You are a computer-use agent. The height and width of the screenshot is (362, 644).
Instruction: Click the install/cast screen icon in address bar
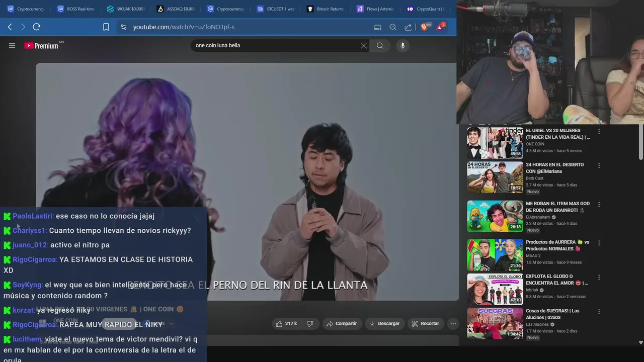pos(378,27)
